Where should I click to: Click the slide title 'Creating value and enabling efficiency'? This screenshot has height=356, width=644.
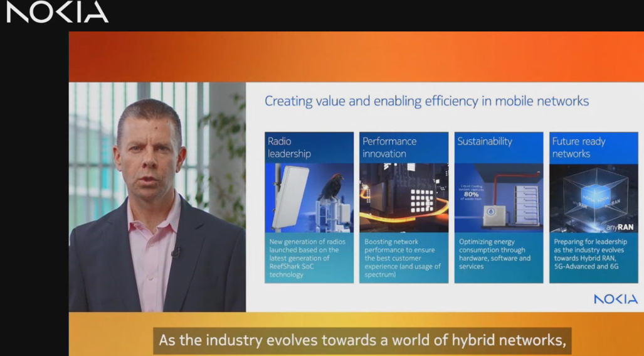click(x=426, y=101)
